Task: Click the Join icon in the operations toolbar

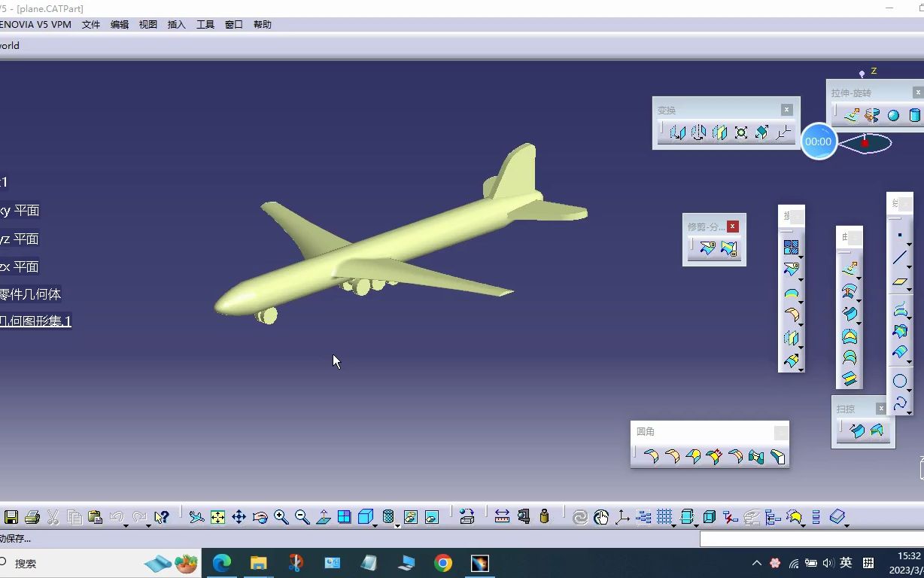Action: pyautogui.click(x=791, y=247)
